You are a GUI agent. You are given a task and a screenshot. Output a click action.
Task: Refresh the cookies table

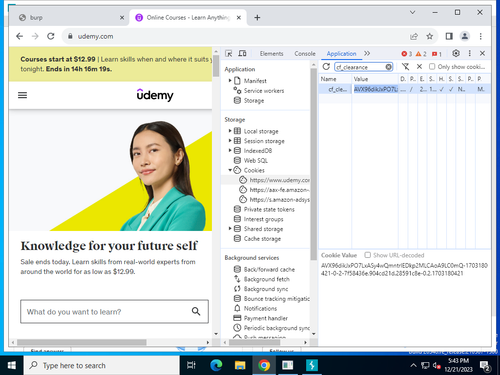click(326, 67)
